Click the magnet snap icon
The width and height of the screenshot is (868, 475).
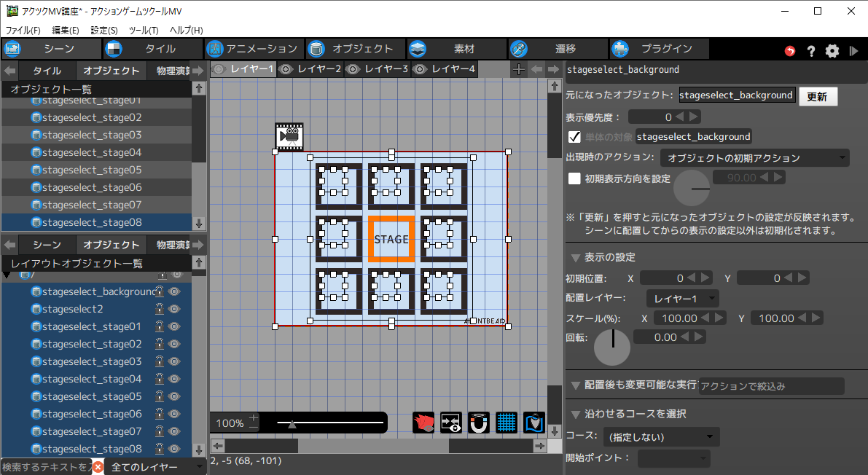click(479, 423)
